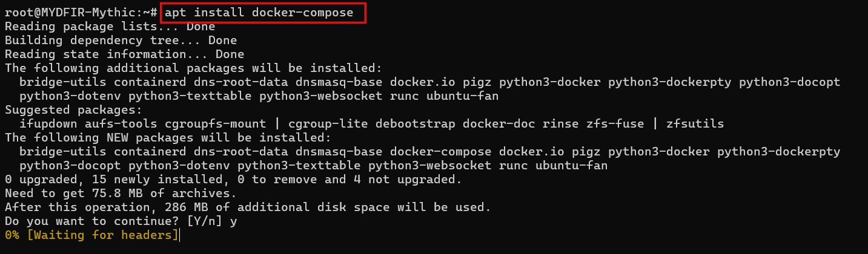Click the '15 newly installed' summary line
The width and height of the screenshot is (868, 254).
(233, 180)
